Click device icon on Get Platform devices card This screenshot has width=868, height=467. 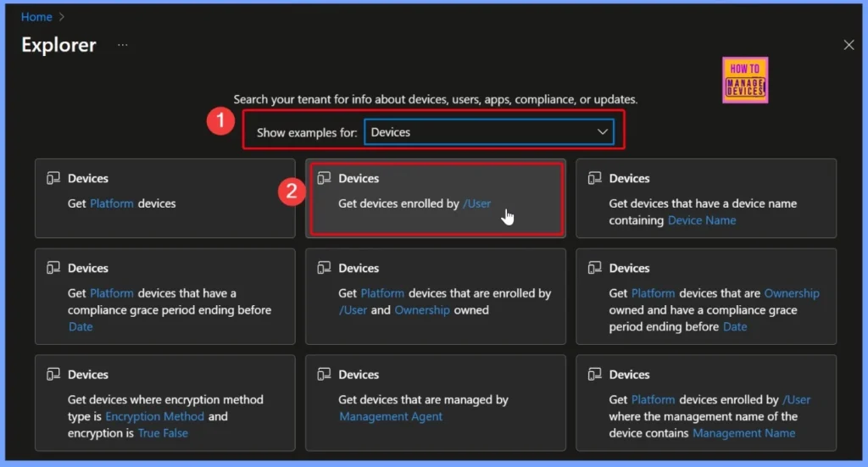[x=53, y=178]
